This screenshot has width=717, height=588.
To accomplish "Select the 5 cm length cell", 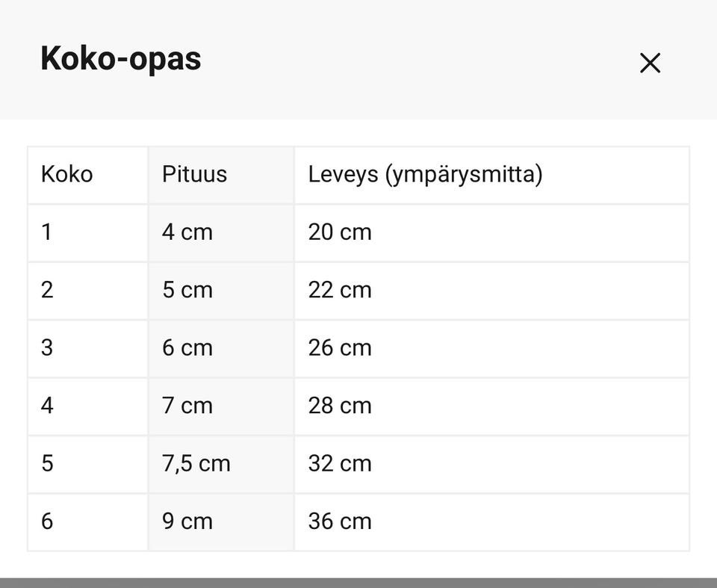I will [x=221, y=291].
